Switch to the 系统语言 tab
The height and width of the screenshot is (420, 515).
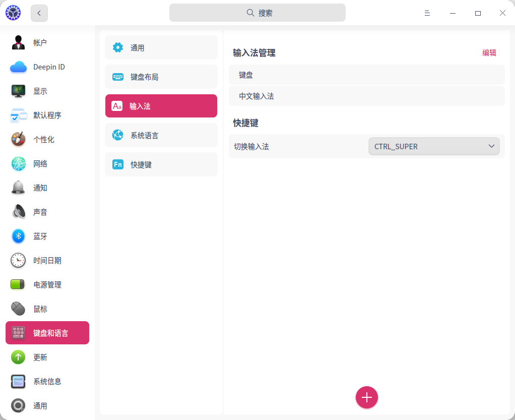point(161,136)
